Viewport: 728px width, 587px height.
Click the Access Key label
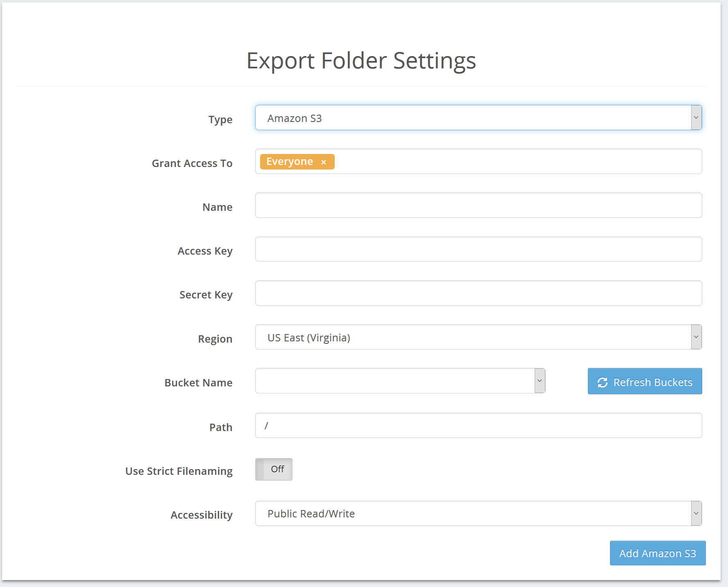pyautogui.click(x=205, y=251)
